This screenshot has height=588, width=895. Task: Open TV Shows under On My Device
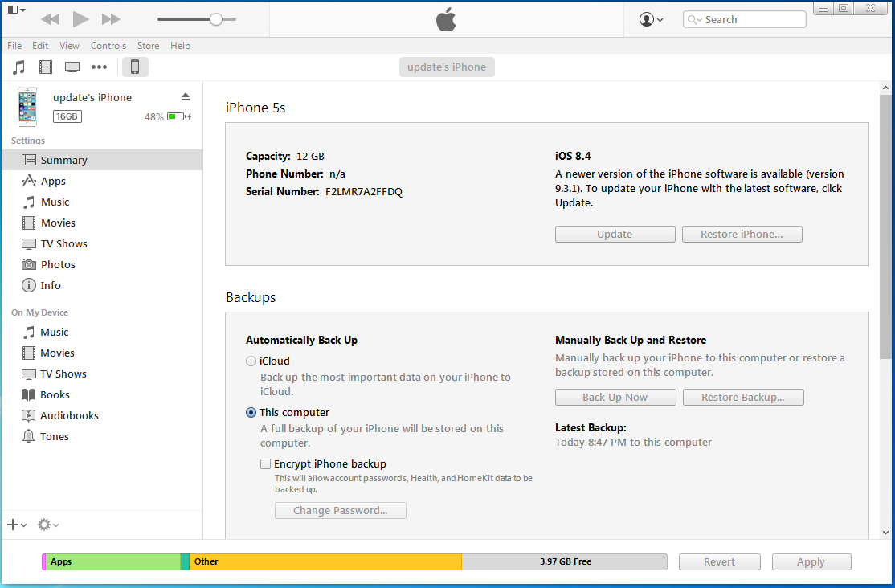(x=102, y=374)
